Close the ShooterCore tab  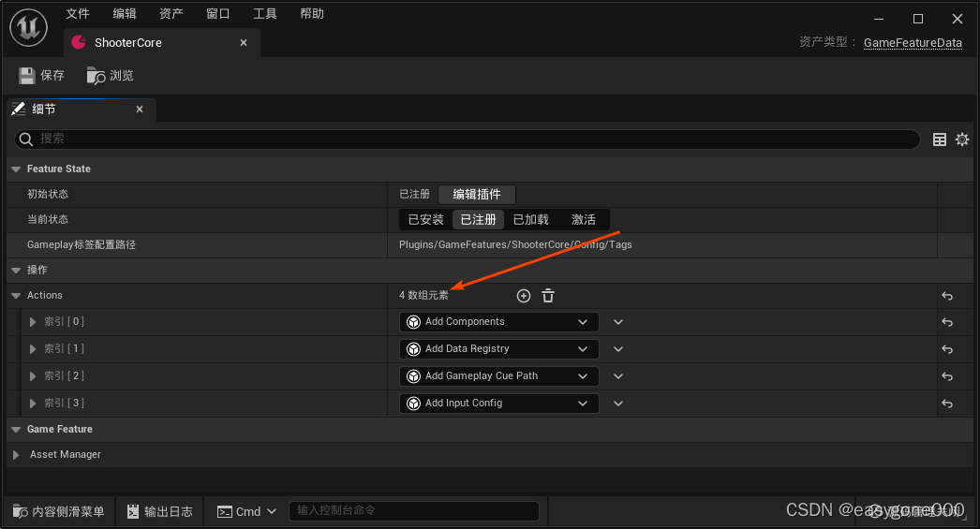click(244, 42)
